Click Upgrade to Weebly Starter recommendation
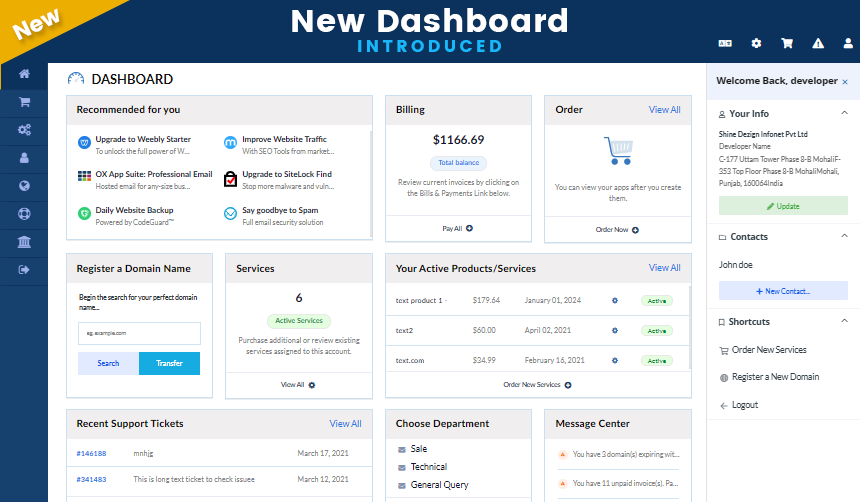The width and height of the screenshot is (860, 502). pos(143,139)
